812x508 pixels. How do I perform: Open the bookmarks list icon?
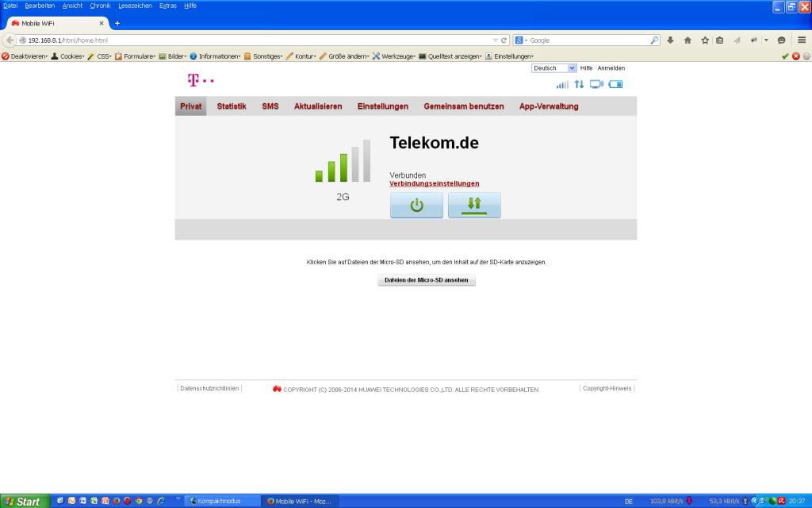coord(720,40)
